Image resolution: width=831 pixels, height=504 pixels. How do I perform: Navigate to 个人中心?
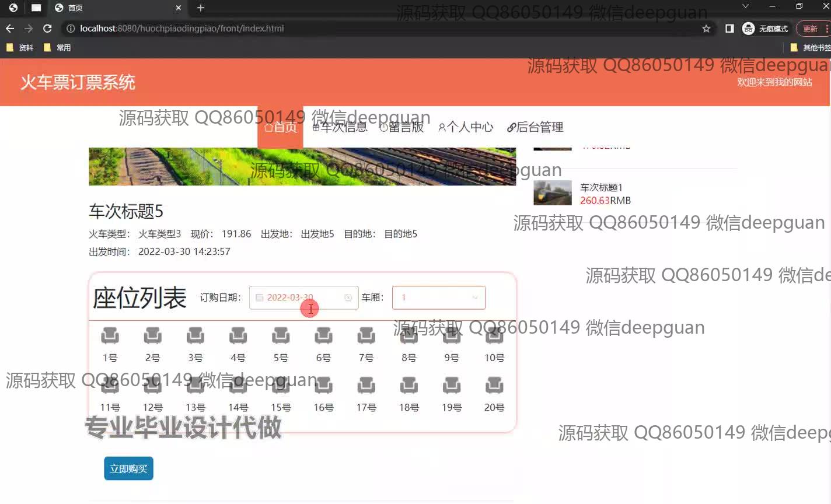466,127
